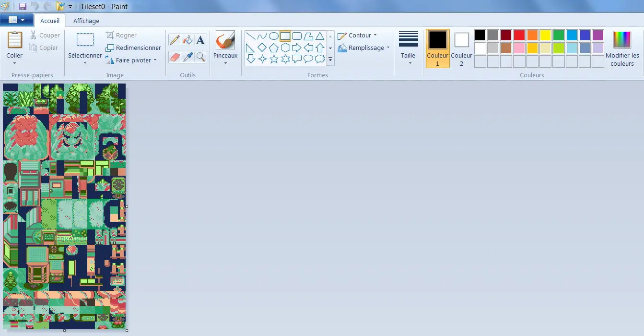Choose the four-point star shape

tap(262, 59)
